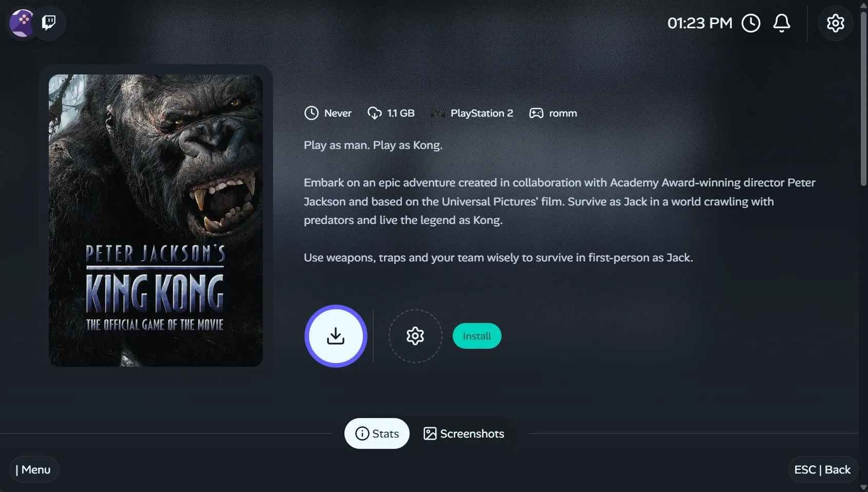868x492 pixels.
Task: Click the last-played clock icon beside Never
Action: [x=312, y=113]
